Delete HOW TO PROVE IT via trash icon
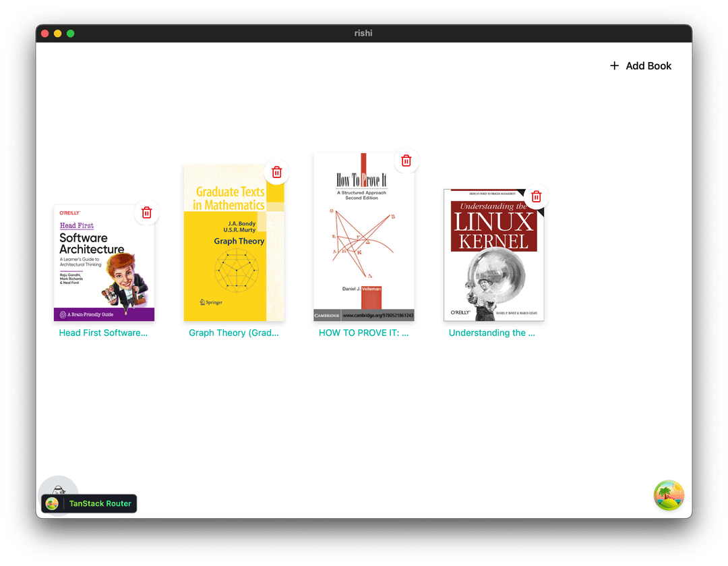 tap(406, 160)
